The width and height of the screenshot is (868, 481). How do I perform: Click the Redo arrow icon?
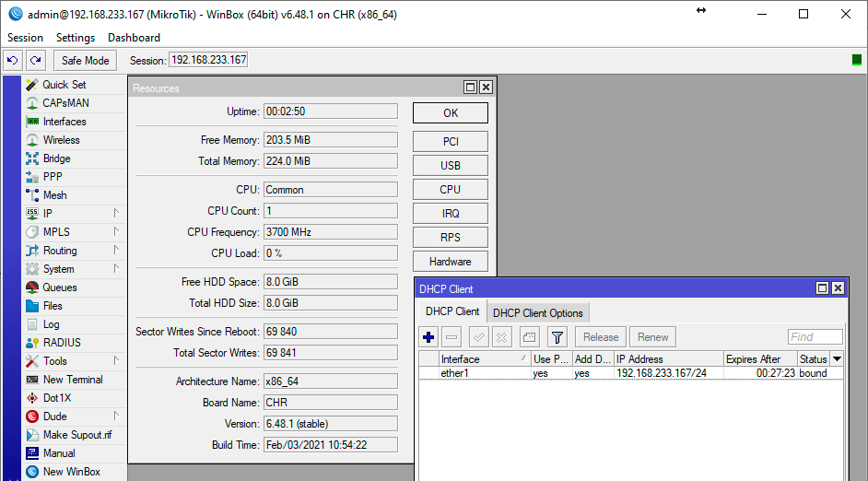tap(36, 60)
